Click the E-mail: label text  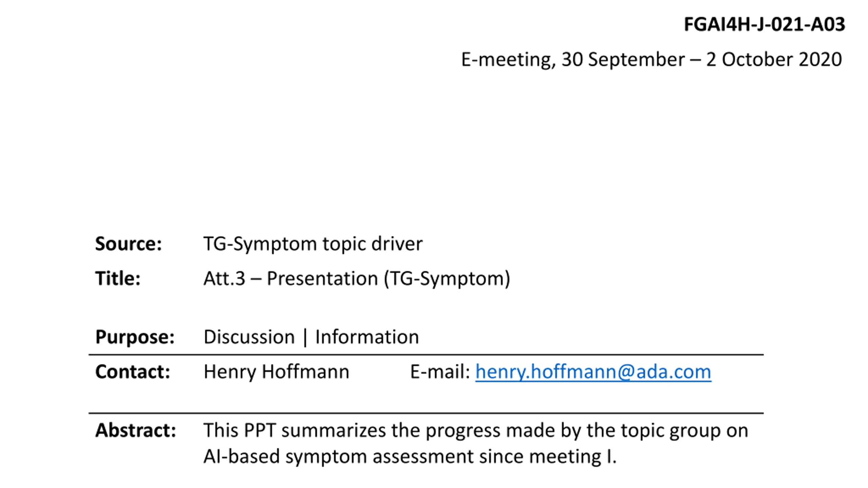pyautogui.click(x=440, y=372)
